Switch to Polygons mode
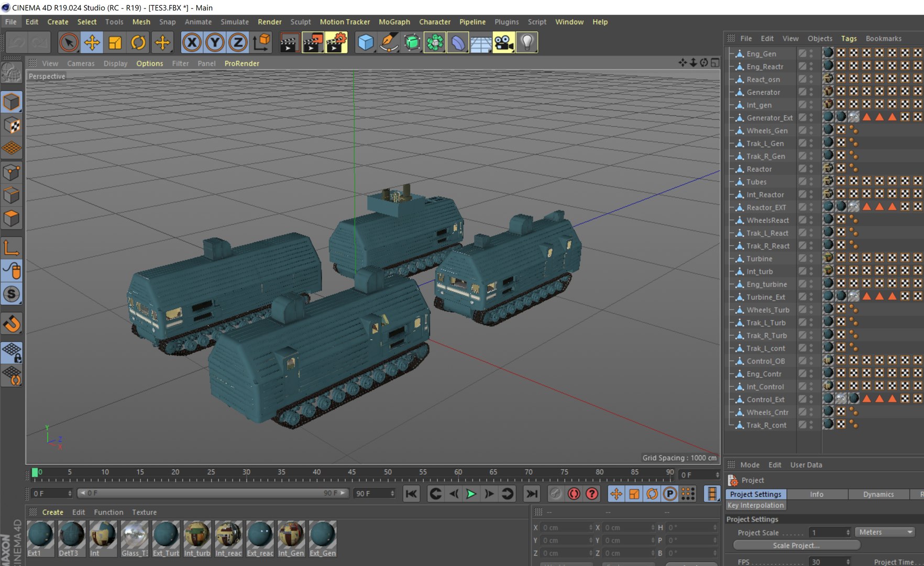 12,219
